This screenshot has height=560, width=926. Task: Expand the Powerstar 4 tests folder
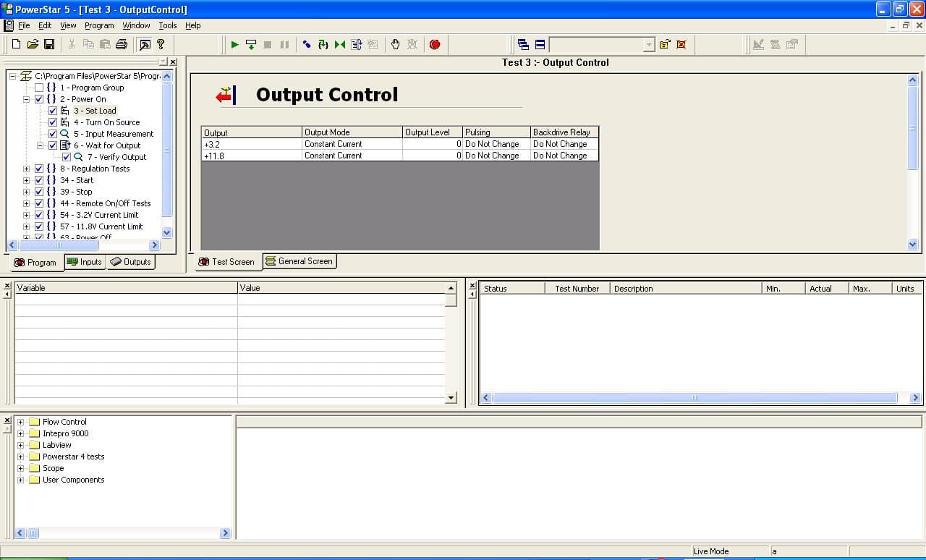[21, 457]
